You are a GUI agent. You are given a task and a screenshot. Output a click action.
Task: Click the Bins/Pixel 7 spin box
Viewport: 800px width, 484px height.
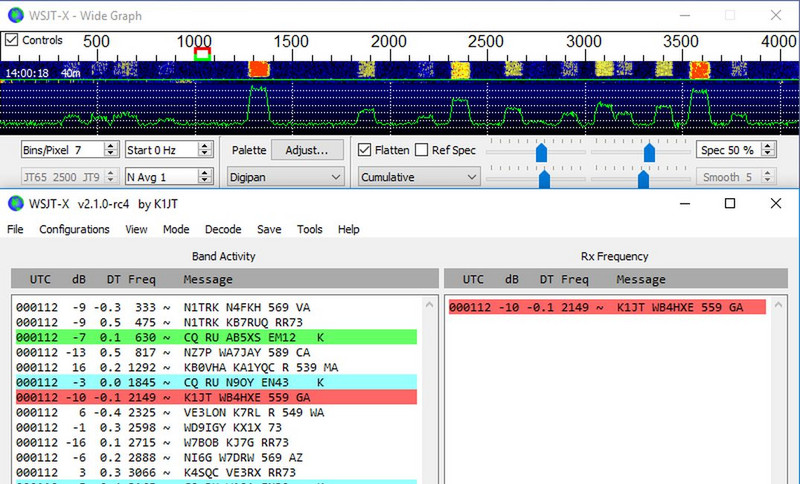tap(70, 150)
